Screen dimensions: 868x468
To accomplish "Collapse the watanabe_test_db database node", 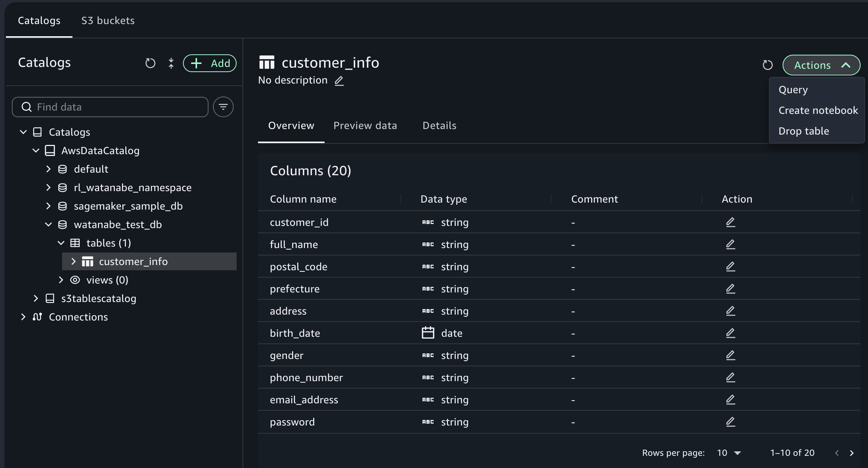I will [48, 224].
